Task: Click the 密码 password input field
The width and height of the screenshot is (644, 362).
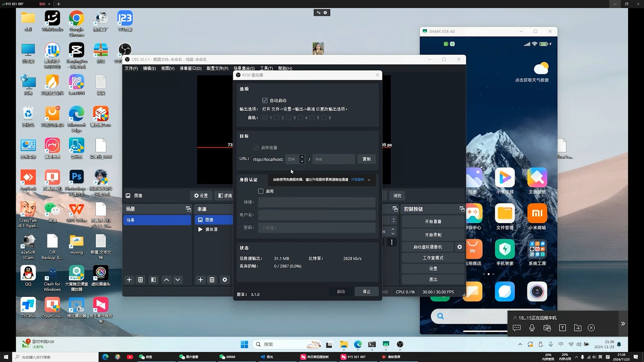Action: click(317, 228)
